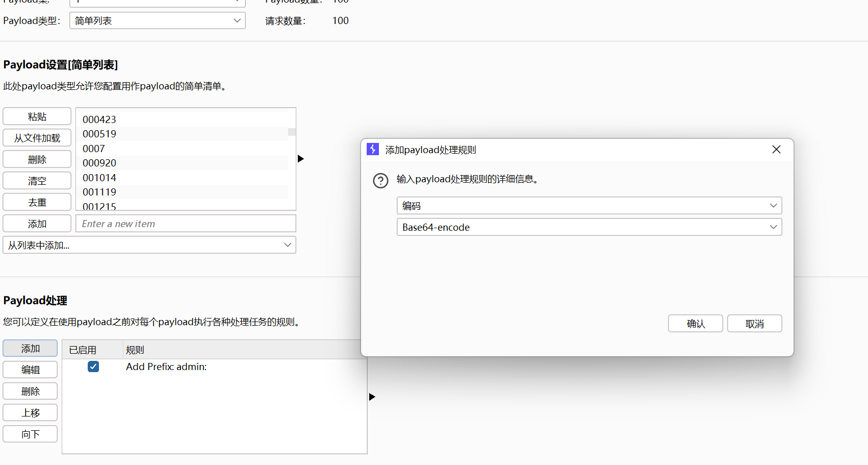Click the question mark help icon in dialog
This screenshot has height=465, width=868.
pos(380,180)
